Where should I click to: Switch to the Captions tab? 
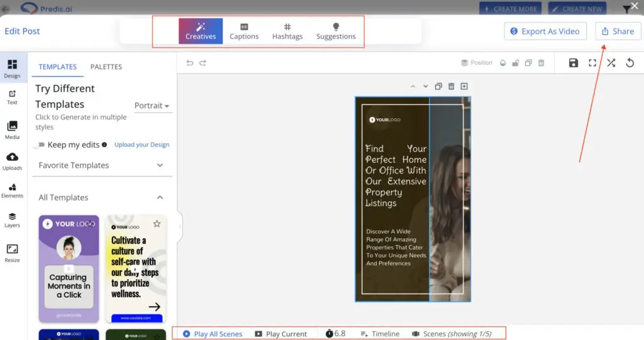pyautogui.click(x=244, y=31)
